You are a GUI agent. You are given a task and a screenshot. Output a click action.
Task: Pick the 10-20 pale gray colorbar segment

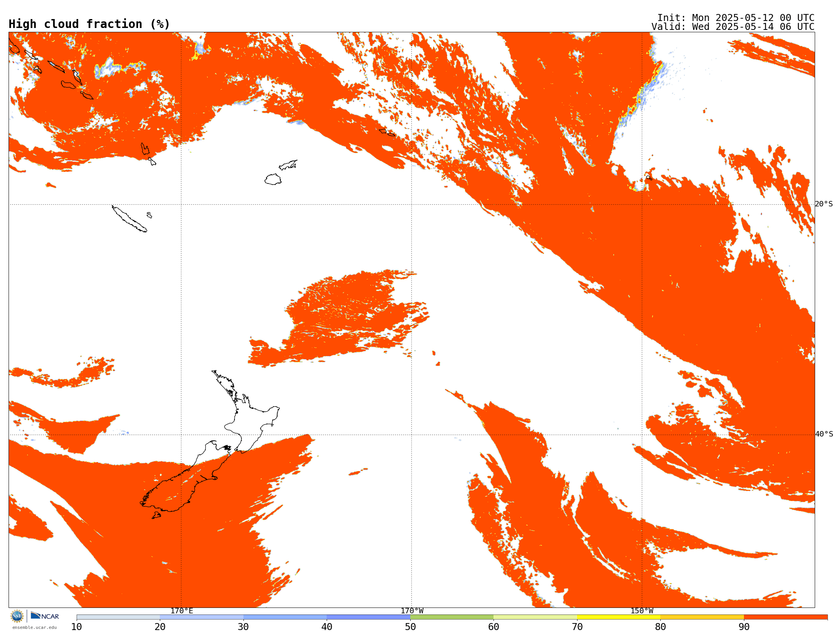(x=118, y=617)
